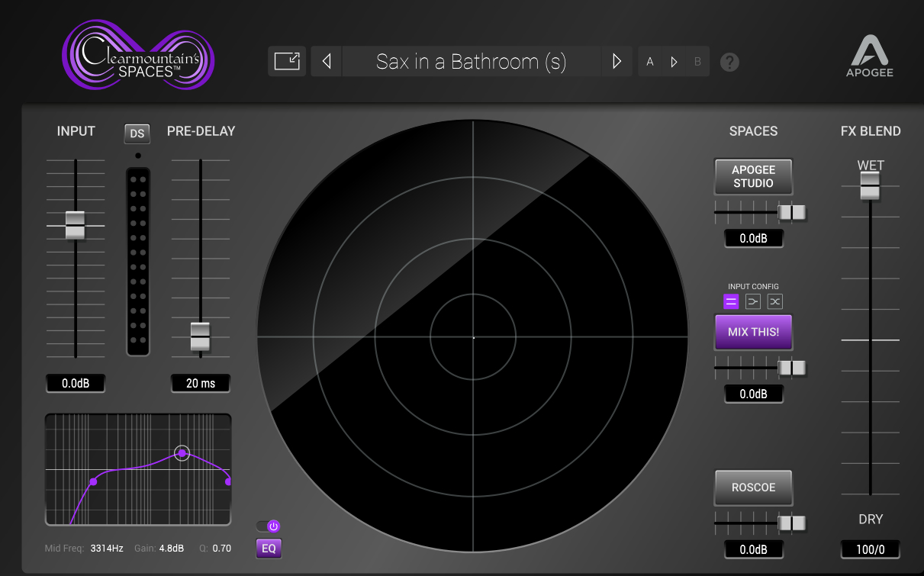Select the Roscoe space
The width and height of the screenshot is (924, 576).
pos(753,488)
